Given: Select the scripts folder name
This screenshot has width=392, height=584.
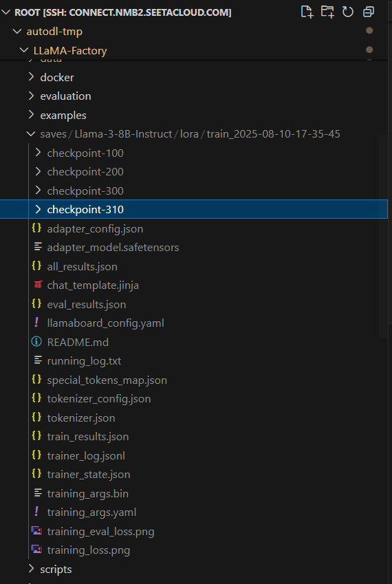Looking at the screenshot, I should [56, 570].
